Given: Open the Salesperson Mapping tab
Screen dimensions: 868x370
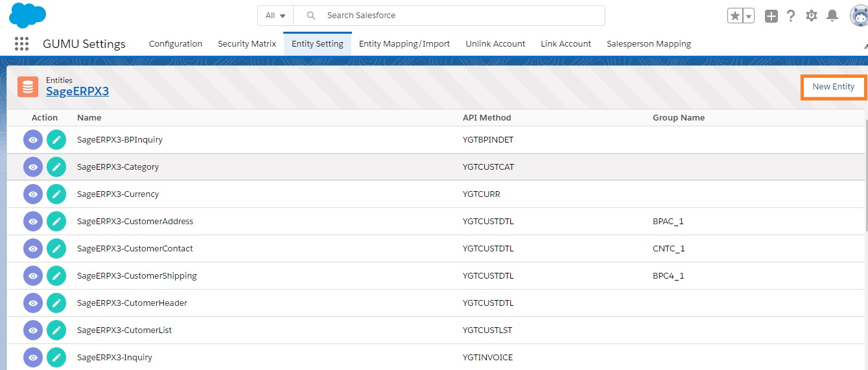Looking at the screenshot, I should [x=649, y=43].
